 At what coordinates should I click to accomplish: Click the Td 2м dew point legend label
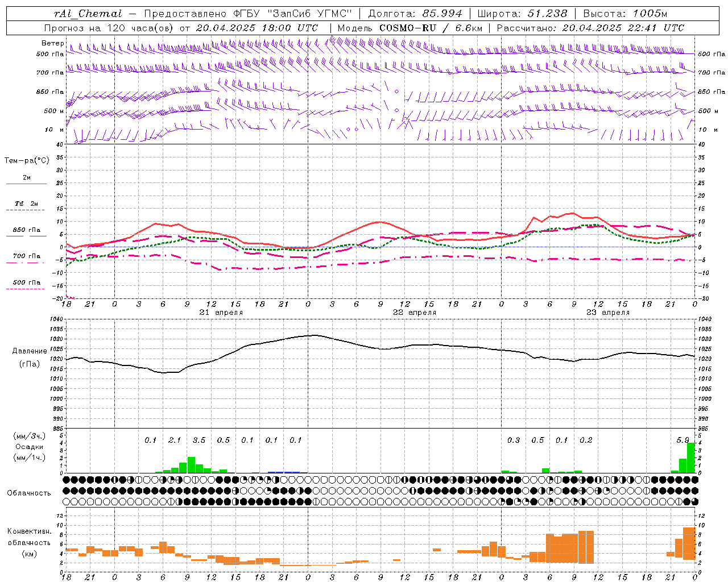coord(26,203)
